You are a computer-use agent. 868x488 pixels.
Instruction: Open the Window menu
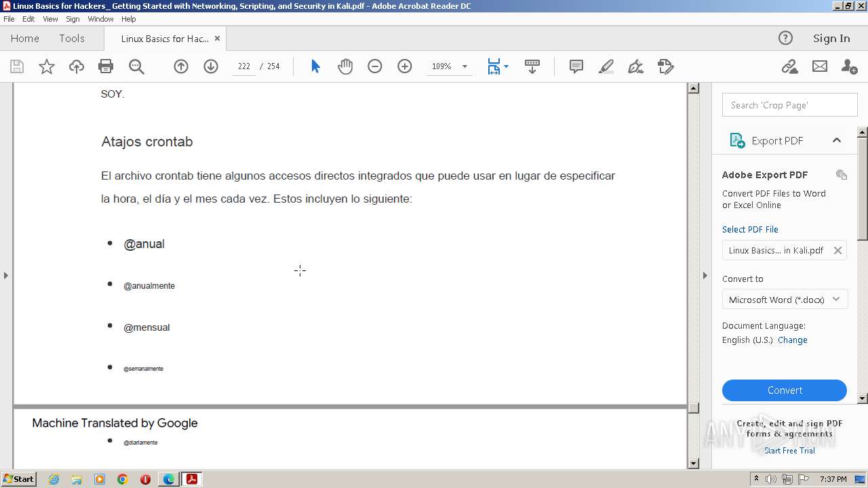pyautogui.click(x=100, y=19)
